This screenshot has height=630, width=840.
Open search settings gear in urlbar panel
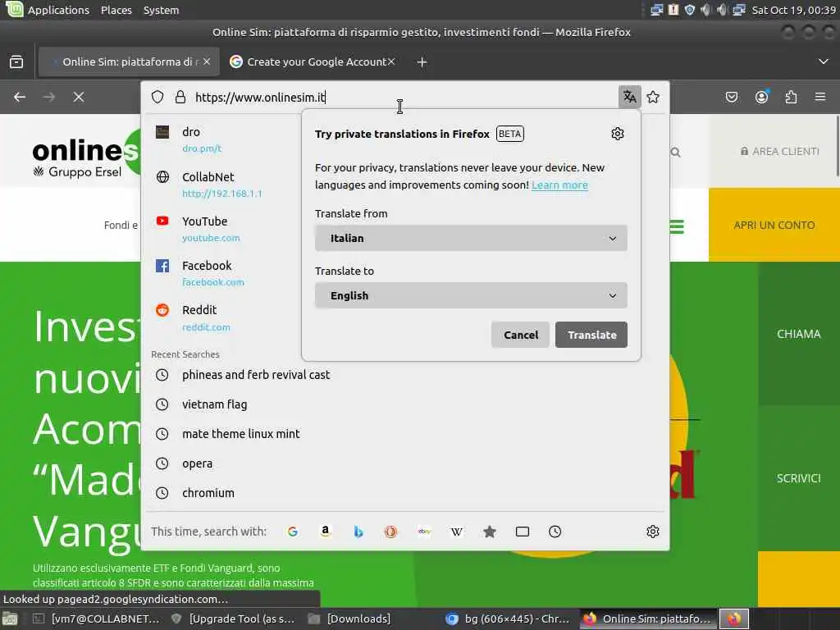tap(652, 532)
